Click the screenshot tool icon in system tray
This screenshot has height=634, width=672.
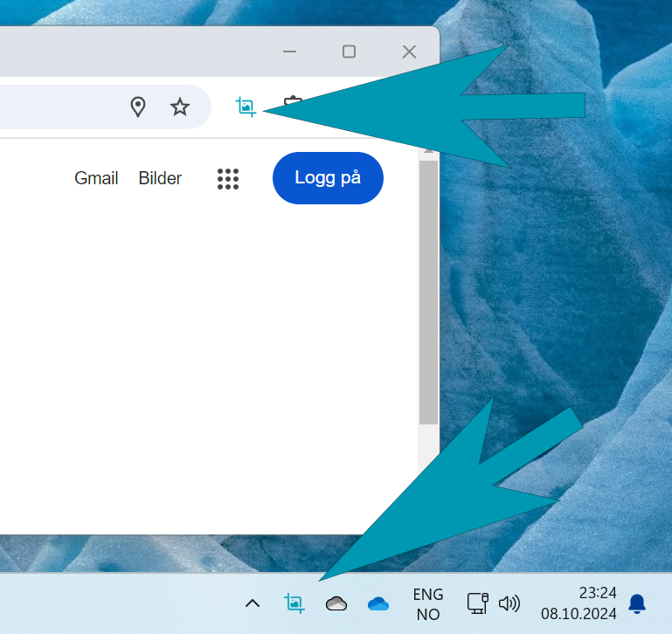tap(294, 603)
